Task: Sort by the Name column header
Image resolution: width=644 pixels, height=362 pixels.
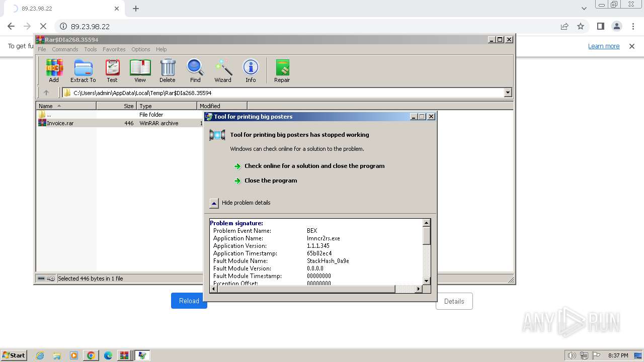Action: (x=66, y=106)
